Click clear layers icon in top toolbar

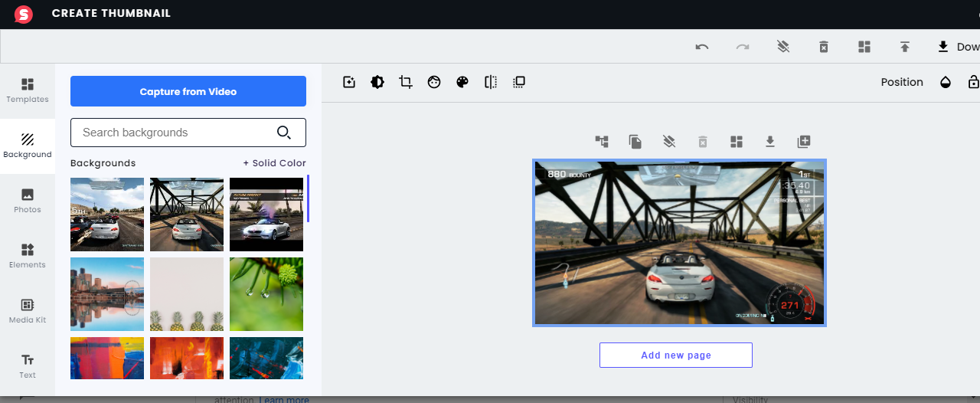782,47
